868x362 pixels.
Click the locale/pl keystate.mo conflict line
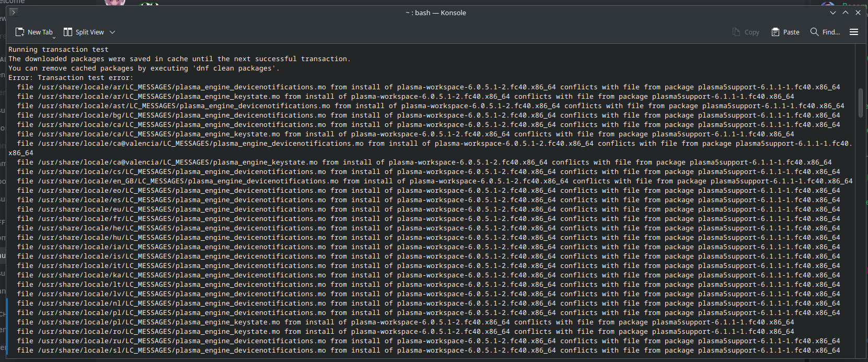(x=406, y=322)
